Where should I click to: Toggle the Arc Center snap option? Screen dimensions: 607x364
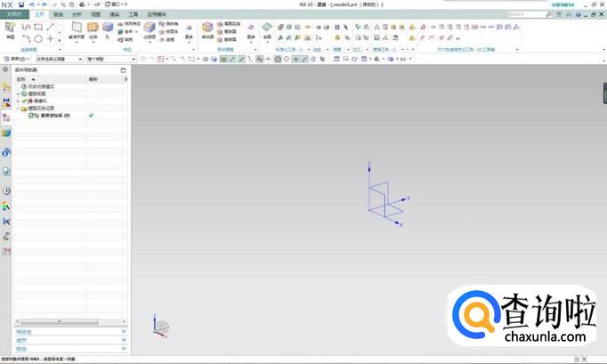tap(278, 60)
